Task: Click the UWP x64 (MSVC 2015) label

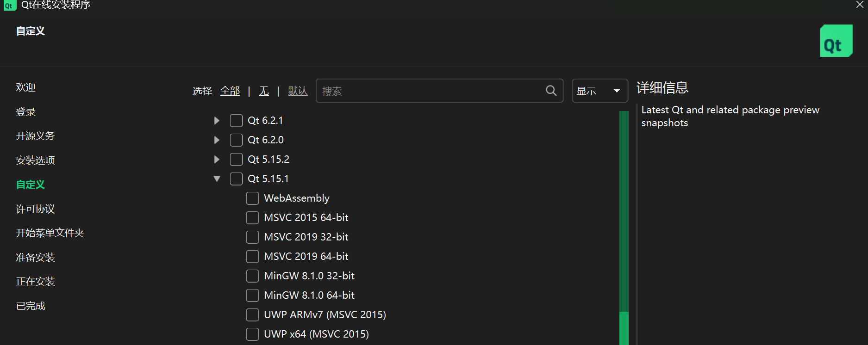Action: [x=316, y=334]
